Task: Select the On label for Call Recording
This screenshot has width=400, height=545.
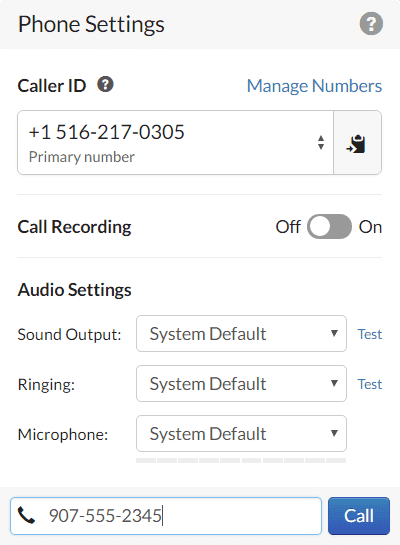Action: tap(370, 227)
